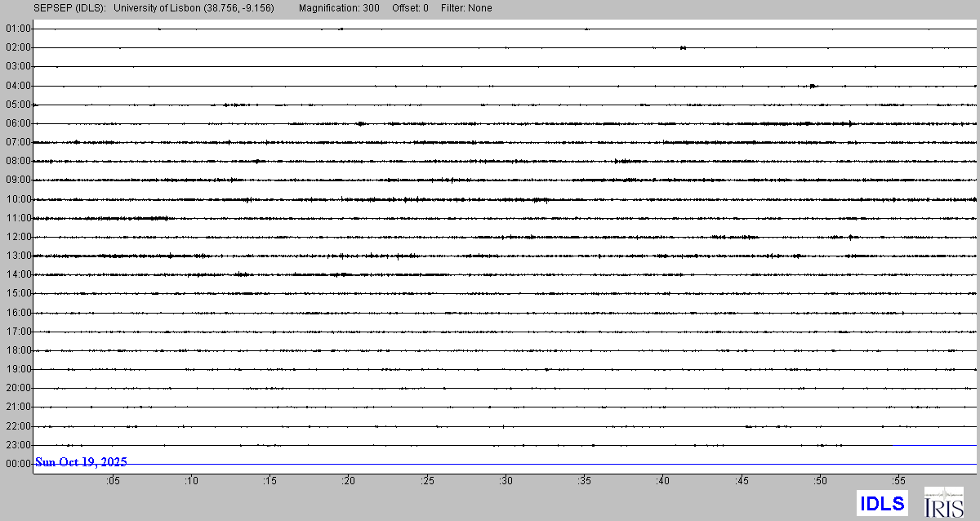Select the 06:00 hour trace label
The width and height of the screenshot is (980, 521).
click(x=18, y=123)
